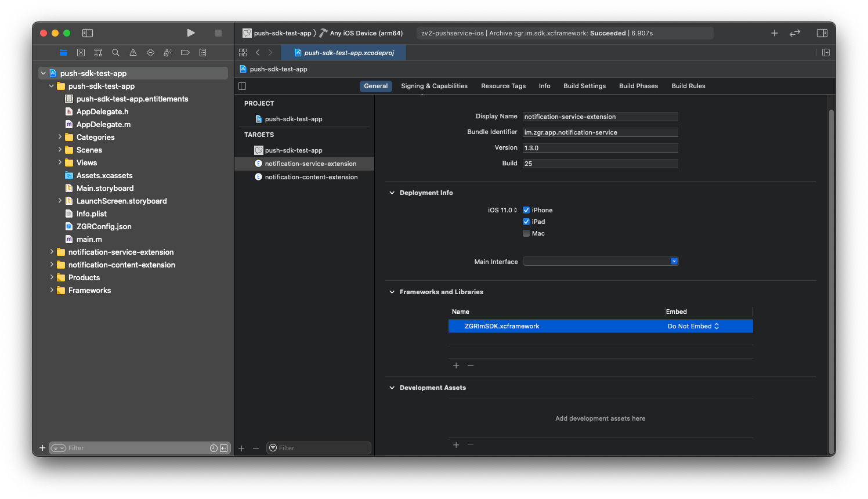
Task: Add an editor on the right
Action: tap(826, 53)
